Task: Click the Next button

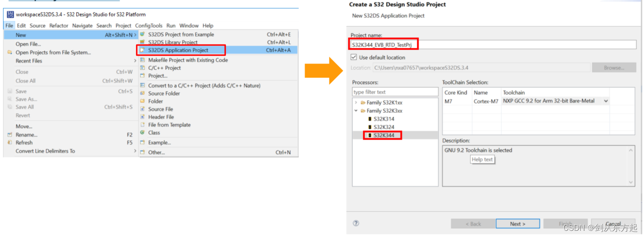Action: 518,224
